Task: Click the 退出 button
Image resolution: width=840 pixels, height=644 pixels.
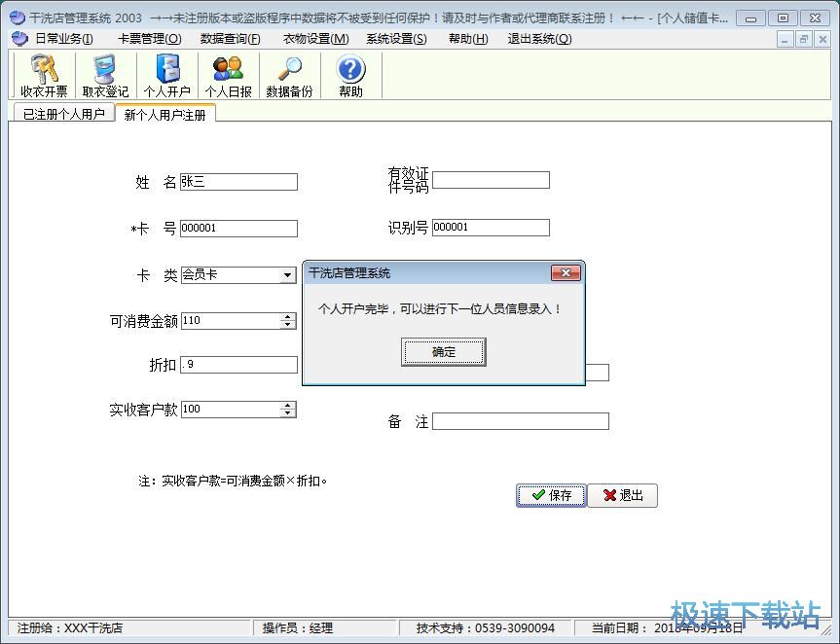Action: coord(623,495)
